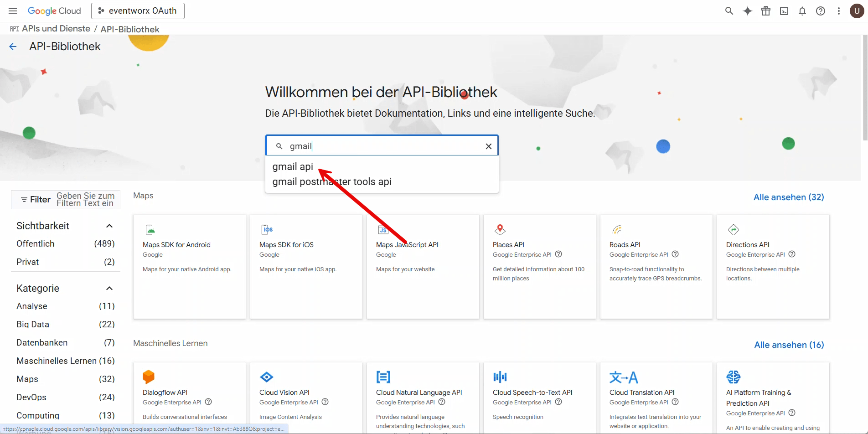The height and width of the screenshot is (434, 868).
Task: Select the 'gmail api' suggestion
Action: (293, 167)
